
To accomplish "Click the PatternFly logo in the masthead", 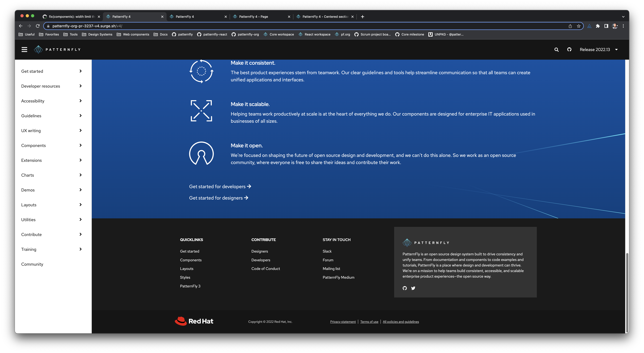I will tap(57, 49).
